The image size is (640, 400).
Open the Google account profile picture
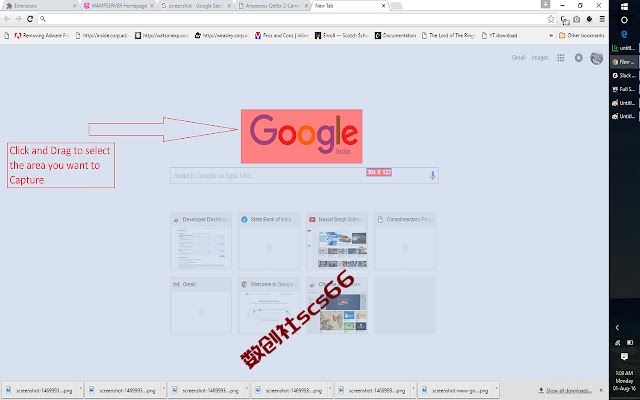click(x=596, y=58)
